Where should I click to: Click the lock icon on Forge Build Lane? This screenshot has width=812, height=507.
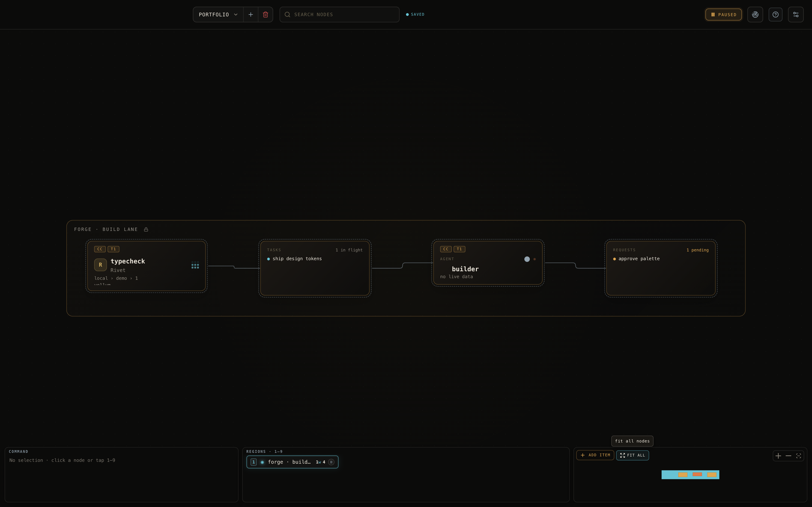click(x=146, y=229)
